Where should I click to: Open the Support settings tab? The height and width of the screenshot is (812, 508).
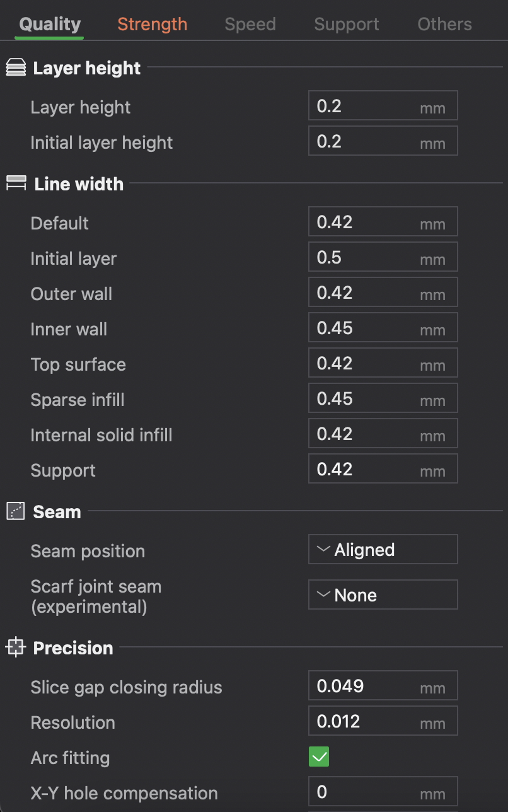[x=347, y=25]
